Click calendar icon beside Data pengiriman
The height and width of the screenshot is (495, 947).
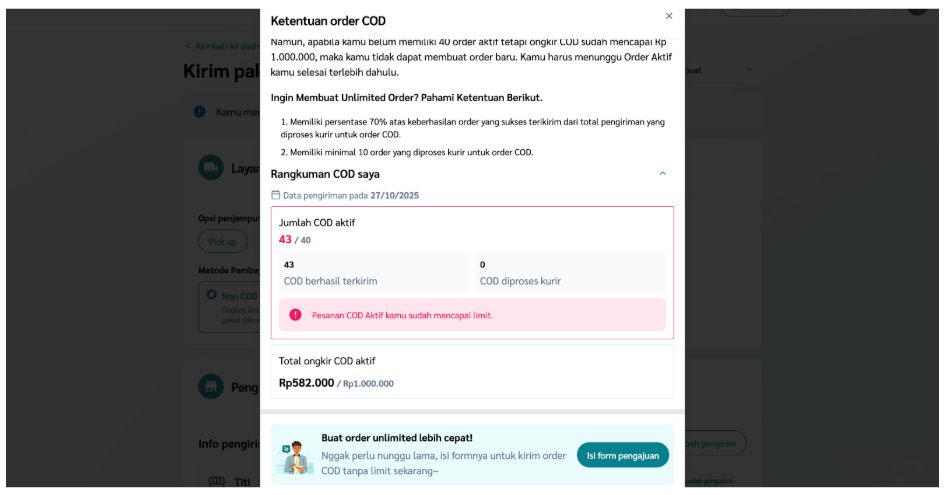pos(276,195)
